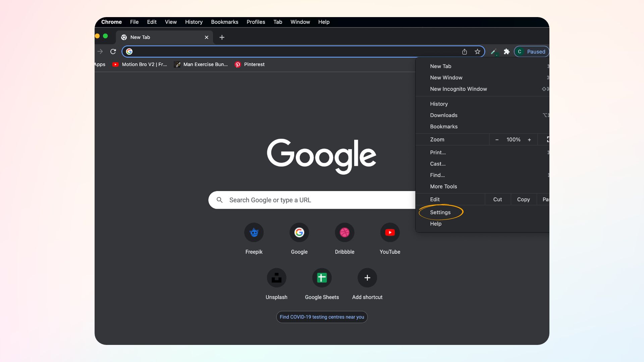This screenshot has height=362, width=644.
Task: Reload the page with the refresh icon
Action: click(113, 52)
